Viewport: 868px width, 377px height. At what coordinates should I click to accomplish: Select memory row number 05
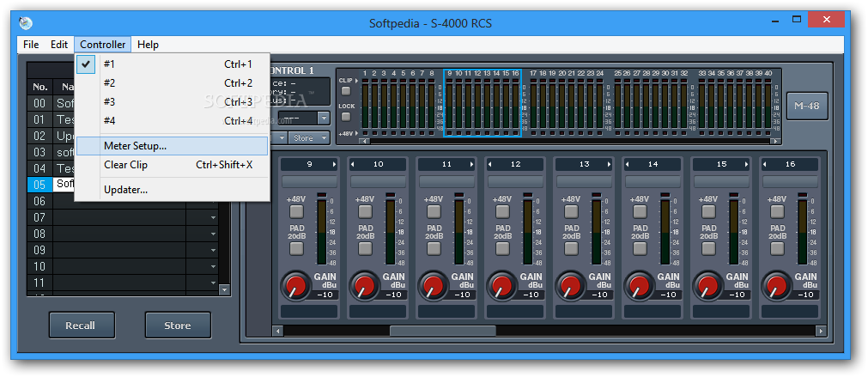pyautogui.click(x=39, y=185)
